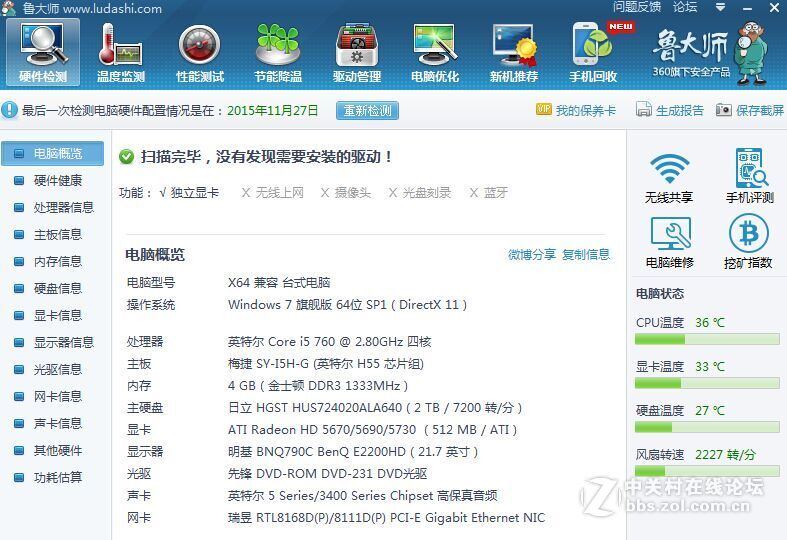Click 生成报告 to generate report
The height and width of the screenshot is (540, 787).
pyautogui.click(x=670, y=110)
